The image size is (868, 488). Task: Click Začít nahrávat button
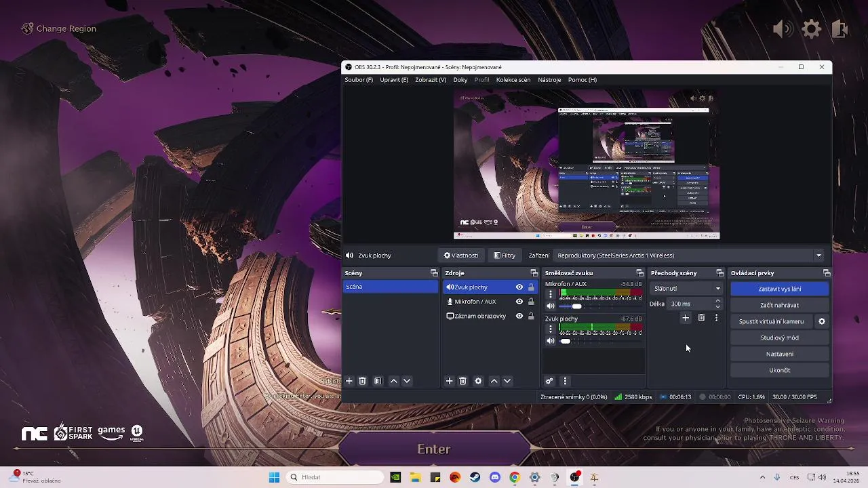780,305
